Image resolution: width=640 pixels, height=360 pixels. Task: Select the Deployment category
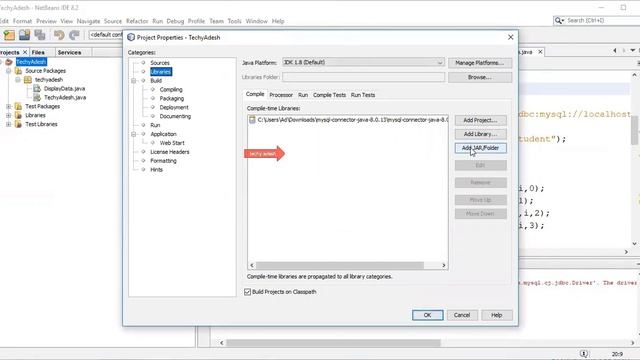174,107
